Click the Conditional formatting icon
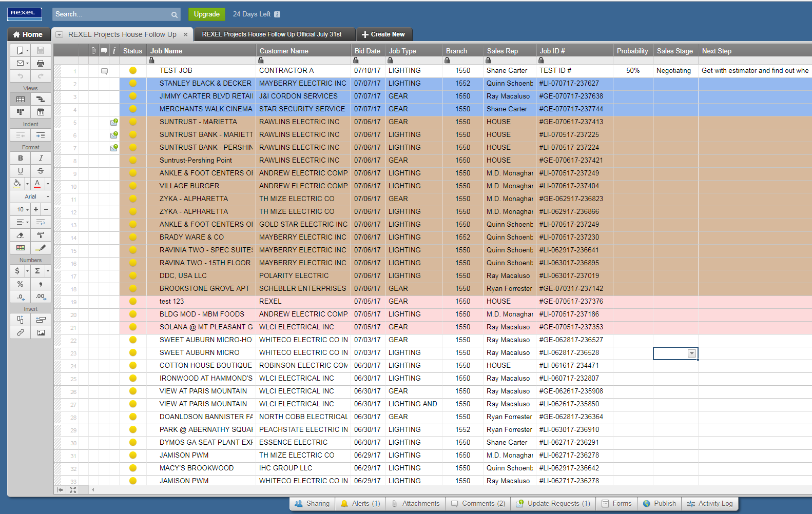Viewport: 812px width, 514px height. click(20, 248)
